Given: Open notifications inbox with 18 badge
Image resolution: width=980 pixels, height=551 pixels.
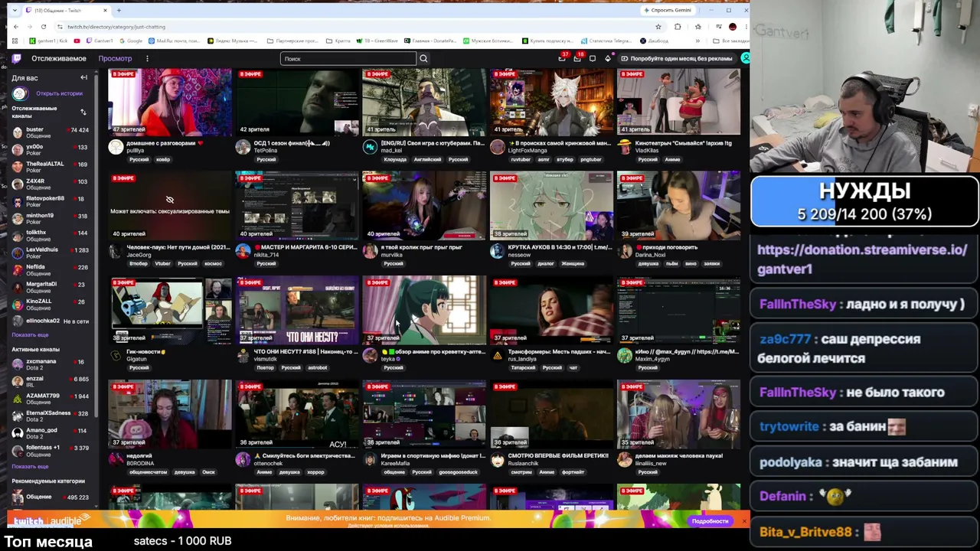Looking at the screenshot, I should [578, 58].
